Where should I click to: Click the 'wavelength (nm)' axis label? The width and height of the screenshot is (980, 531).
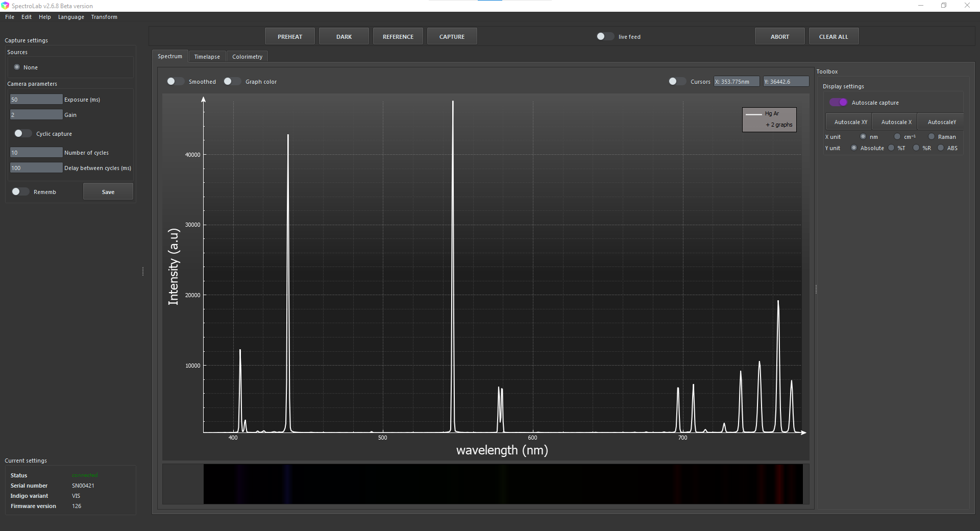pos(502,450)
